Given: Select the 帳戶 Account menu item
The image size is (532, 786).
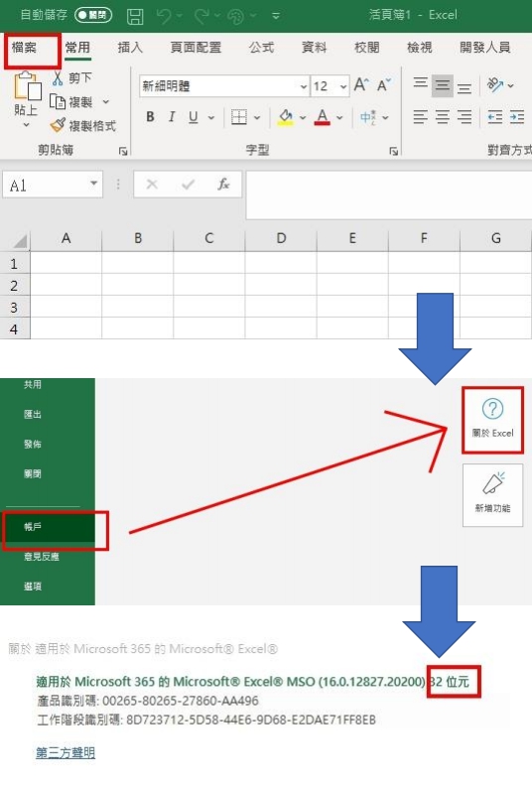Looking at the screenshot, I should (50, 527).
